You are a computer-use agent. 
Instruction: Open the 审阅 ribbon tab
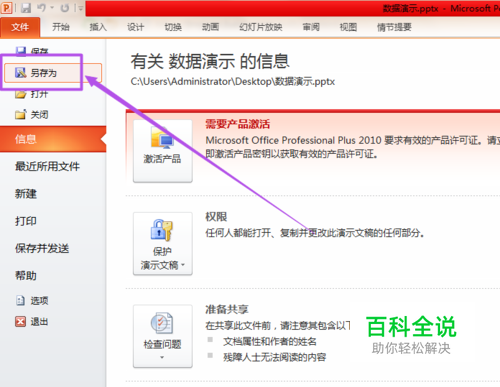coord(311,27)
